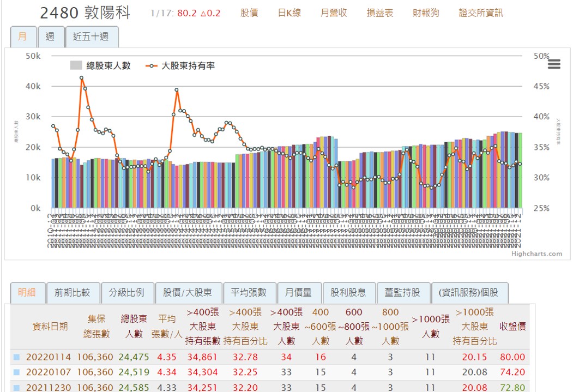View the 股利股息 tab

click(x=348, y=293)
